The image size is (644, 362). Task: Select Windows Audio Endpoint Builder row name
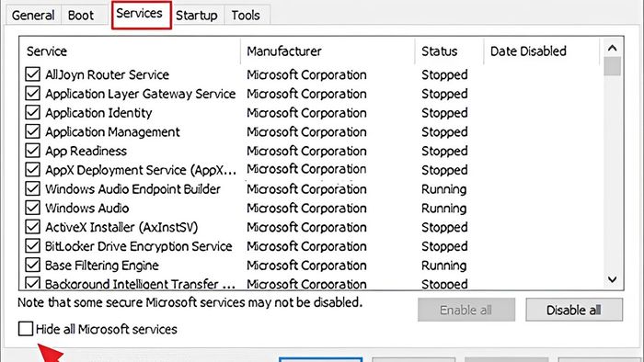tap(132, 189)
